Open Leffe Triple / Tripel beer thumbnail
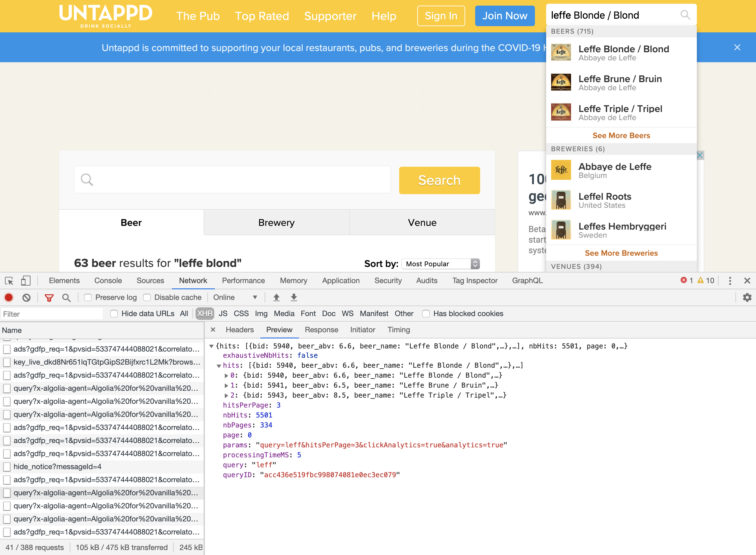Viewport: 756px width, 555px height. pyautogui.click(x=561, y=112)
